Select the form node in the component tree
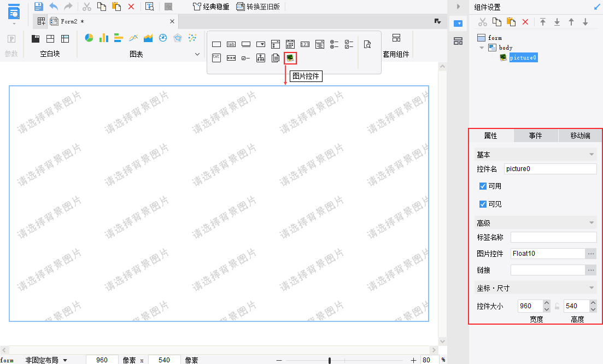603x364 pixels. pyautogui.click(x=495, y=38)
